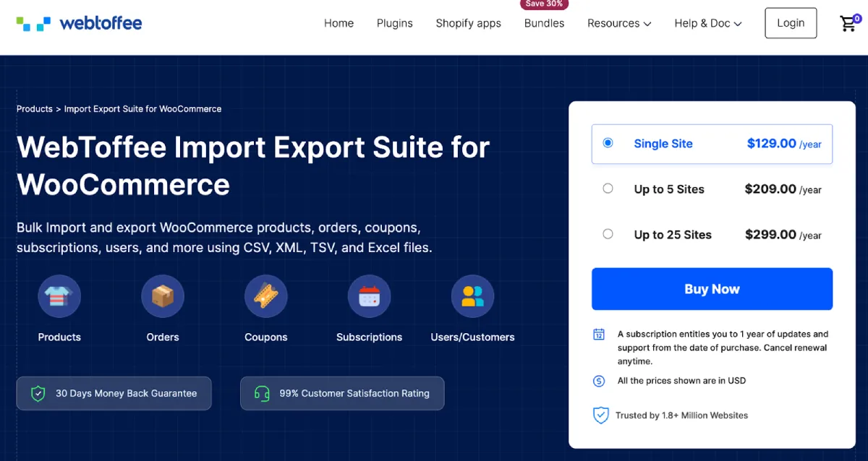Click the customer satisfaction headset icon
Image resolution: width=868 pixels, height=461 pixels.
(262, 394)
